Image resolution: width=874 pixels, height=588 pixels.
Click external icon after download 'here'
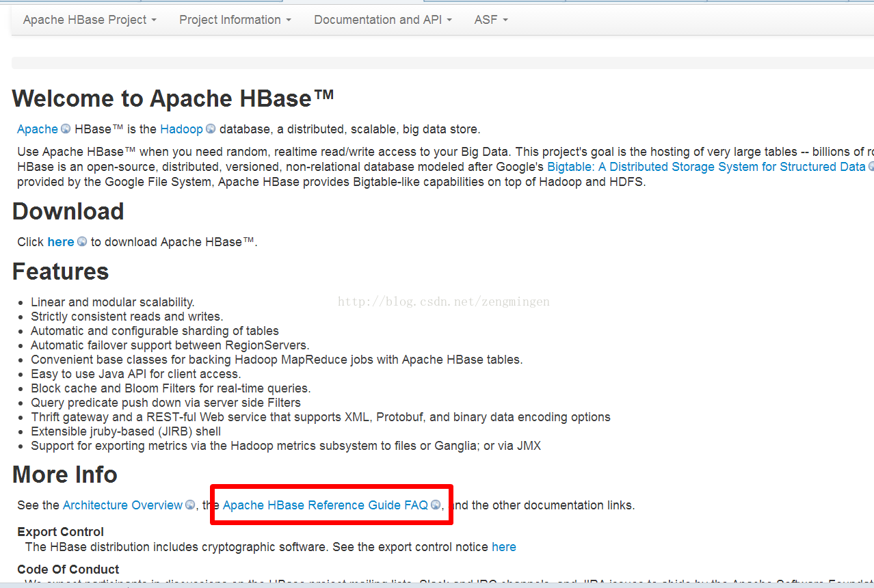[x=82, y=242]
